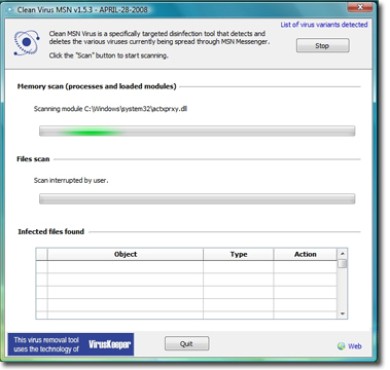Screen dimensions: 390x370
Task: Click the Stop button
Action: pyautogui.click(x=323, y=46)
